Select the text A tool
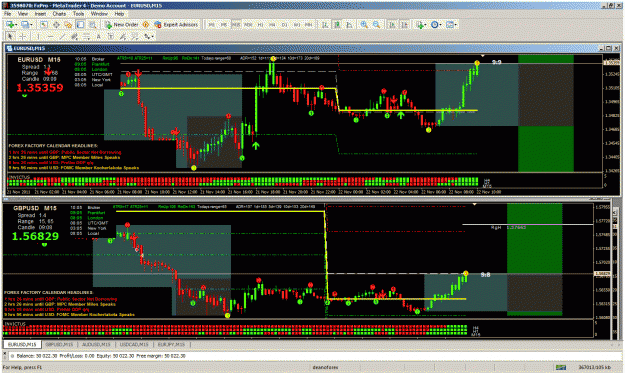The height and width of the screenshot is (373, 625). [98, 36]
